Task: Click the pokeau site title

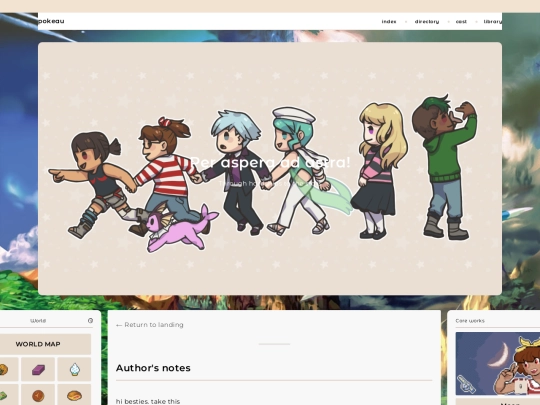Action: point(51,21)
